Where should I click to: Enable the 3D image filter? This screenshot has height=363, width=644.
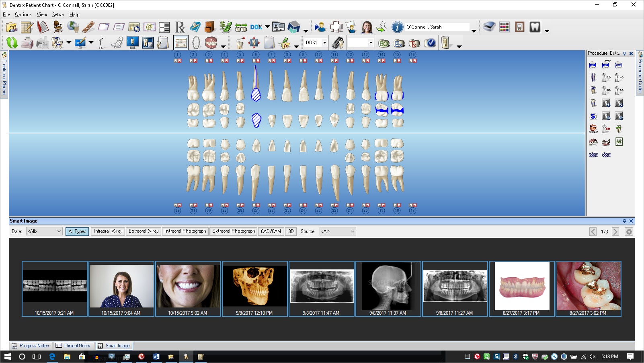point(291,231)
